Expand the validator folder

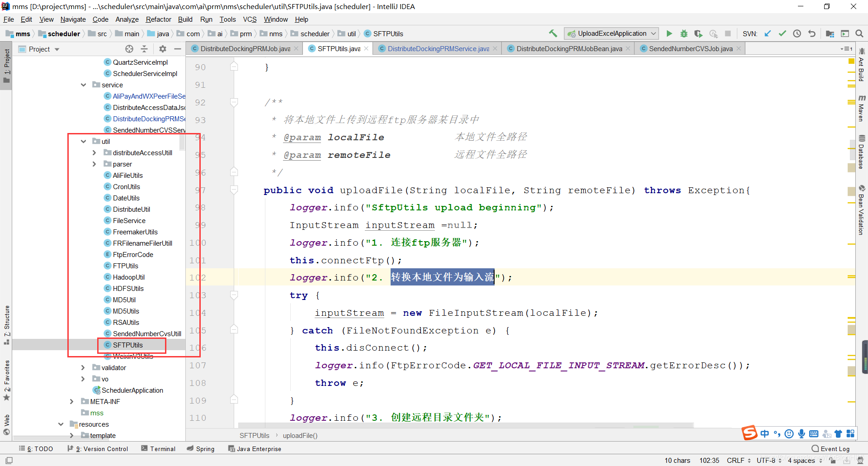(83, 367)
